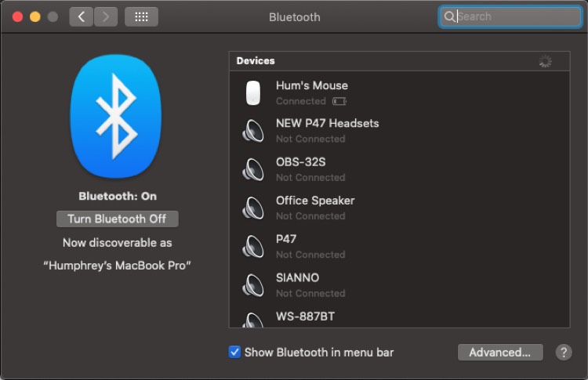Click speaker icon beside WS-887BT

[x=252, y=320]
